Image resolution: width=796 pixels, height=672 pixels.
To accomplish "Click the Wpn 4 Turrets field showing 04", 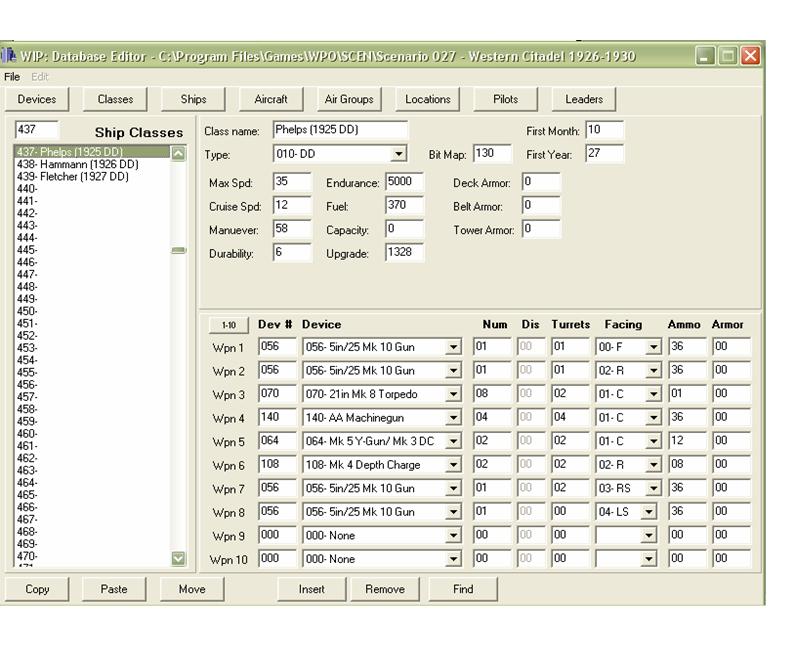I will (x=571, y=417).
